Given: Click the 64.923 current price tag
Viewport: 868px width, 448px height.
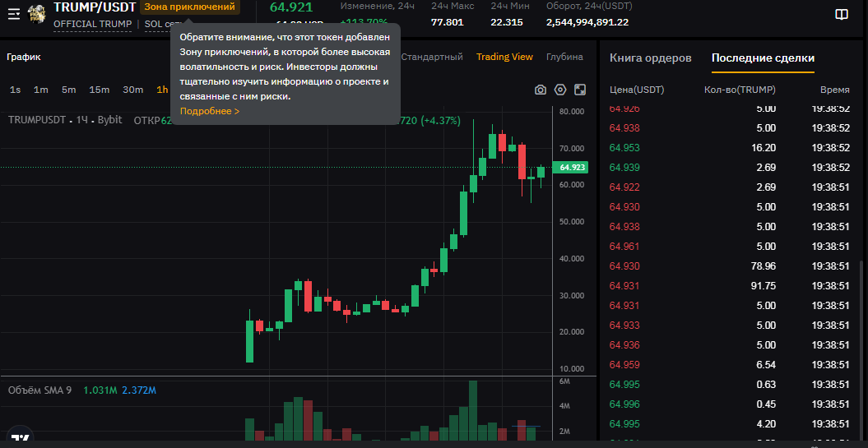Looking at the screenshot, I should point(573,167).
